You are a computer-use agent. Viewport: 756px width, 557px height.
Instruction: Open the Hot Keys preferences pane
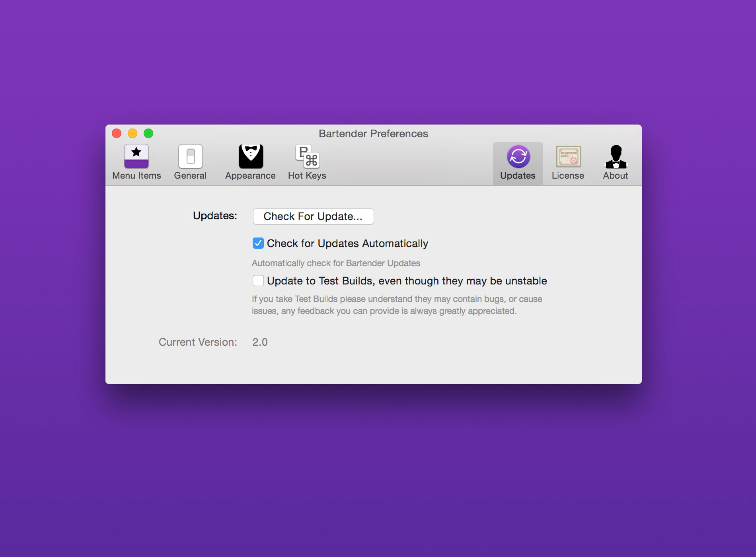pos(307,162)
